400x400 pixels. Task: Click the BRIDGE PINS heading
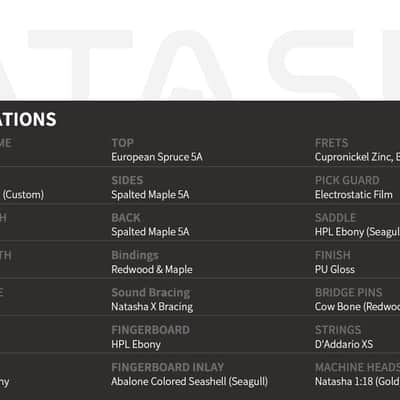[349, 293]
